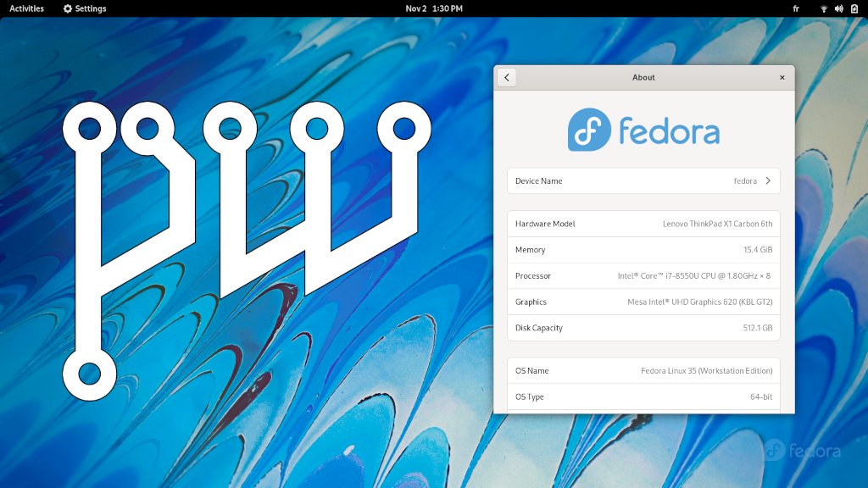This screenshot has height=488, width=868.
Task: Close the About window
Action: 782,77
